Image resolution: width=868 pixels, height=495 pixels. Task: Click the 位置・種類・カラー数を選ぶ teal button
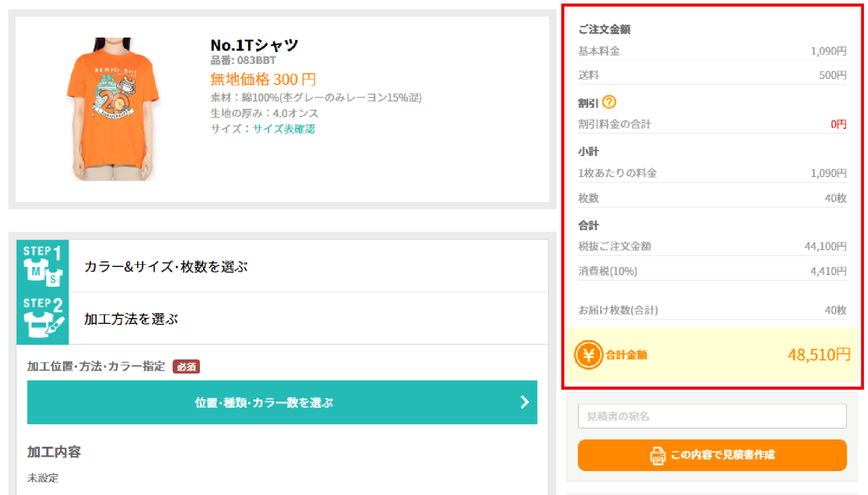pyautogui.click(x=282, y=402)
